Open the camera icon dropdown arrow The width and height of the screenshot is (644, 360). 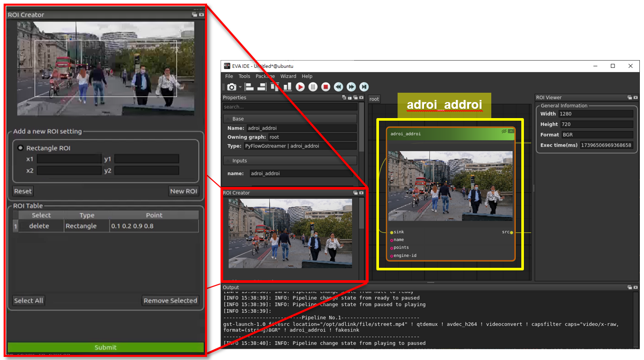click(x=239, y=88)
